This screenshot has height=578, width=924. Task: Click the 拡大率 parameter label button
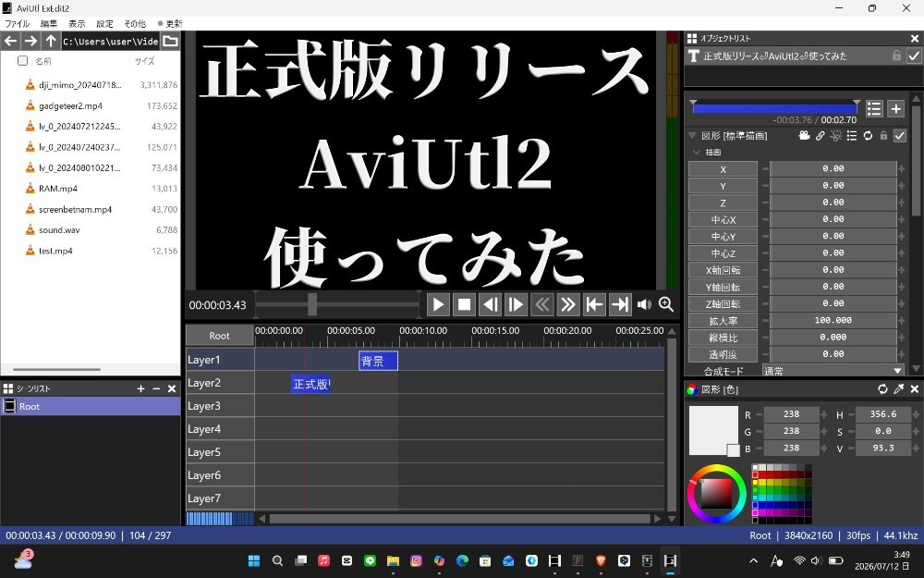723,321
